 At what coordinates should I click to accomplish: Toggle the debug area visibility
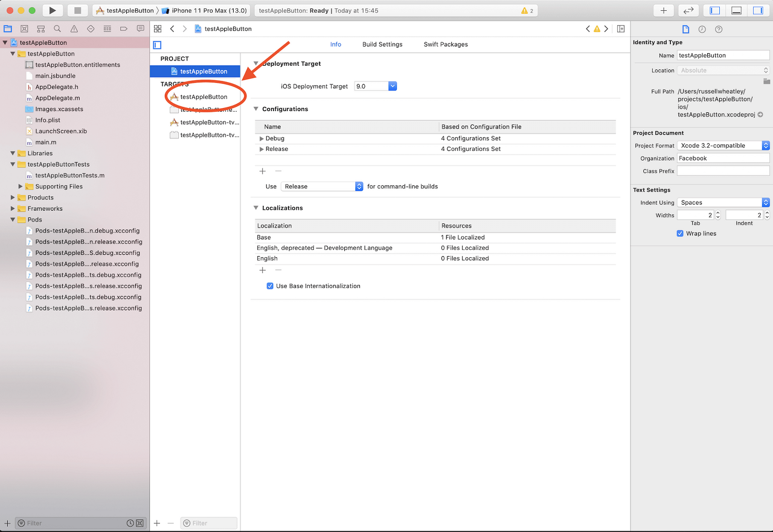pos(736,10)
